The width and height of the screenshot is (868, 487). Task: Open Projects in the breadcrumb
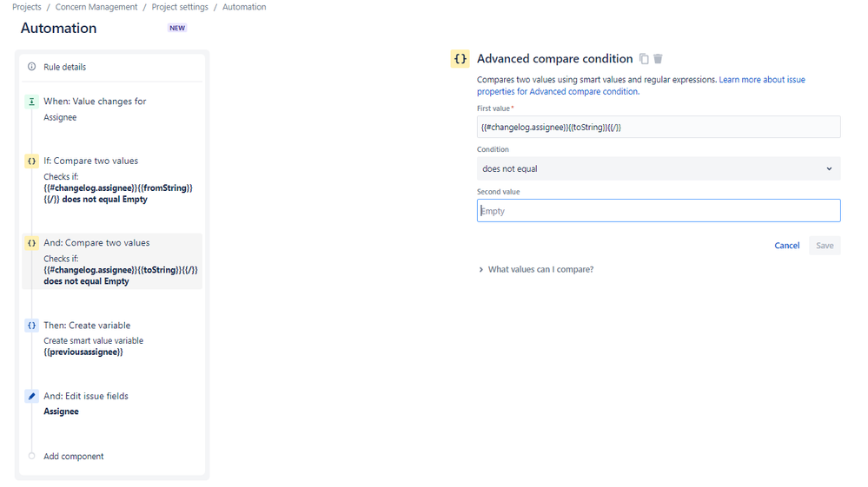pos(27,7)
